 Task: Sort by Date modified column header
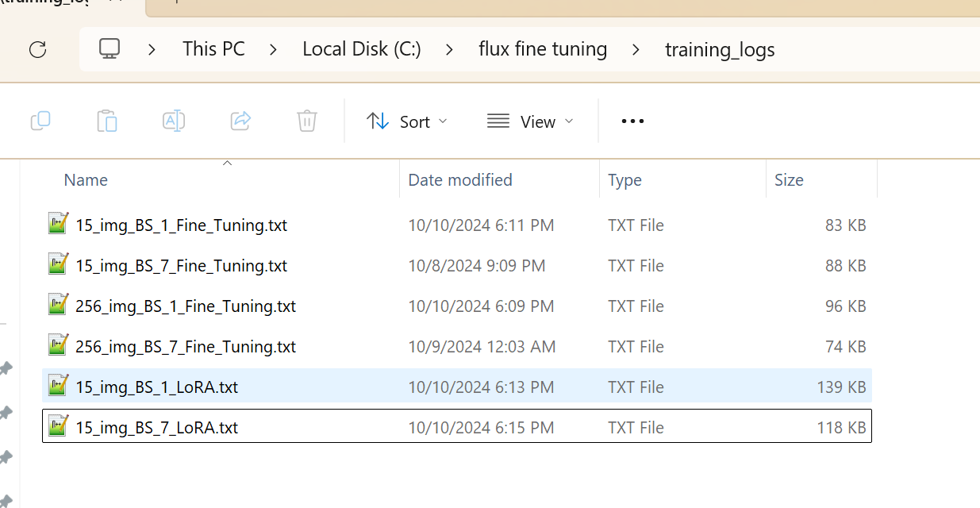click(x=460, y=180)
